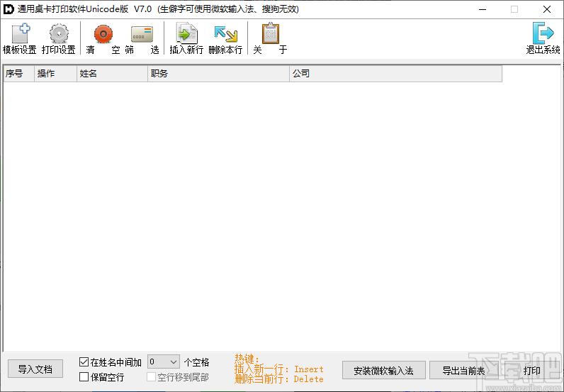The height and width of the screenshot is (392, 564).
Task: Click the 公司 column header
Action: click(395, 74)
